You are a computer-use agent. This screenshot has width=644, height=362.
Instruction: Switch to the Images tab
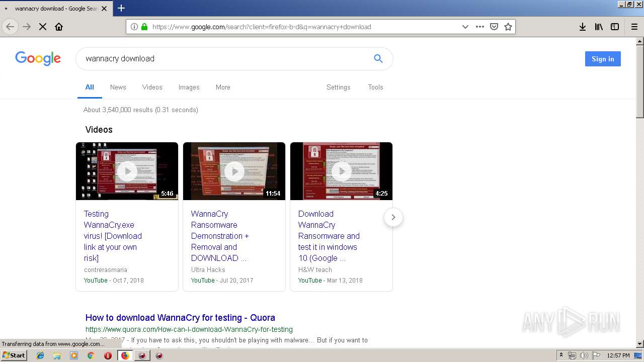pos(189,87)
